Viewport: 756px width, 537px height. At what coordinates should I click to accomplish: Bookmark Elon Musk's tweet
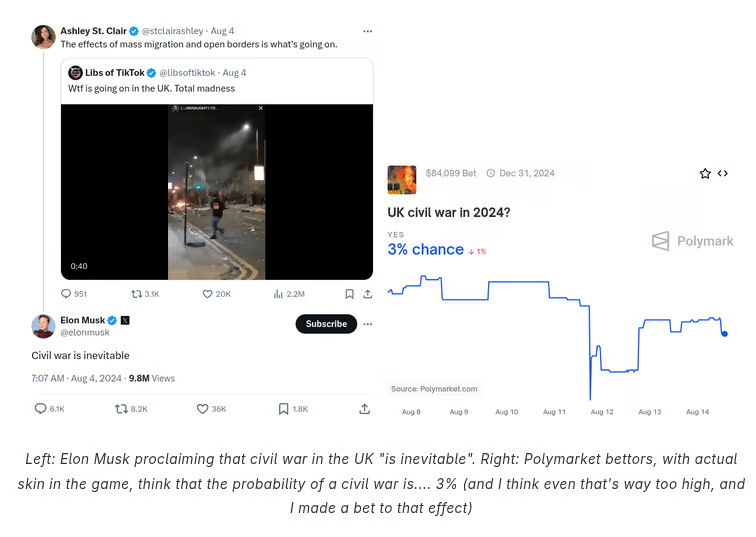coord(284,408)
